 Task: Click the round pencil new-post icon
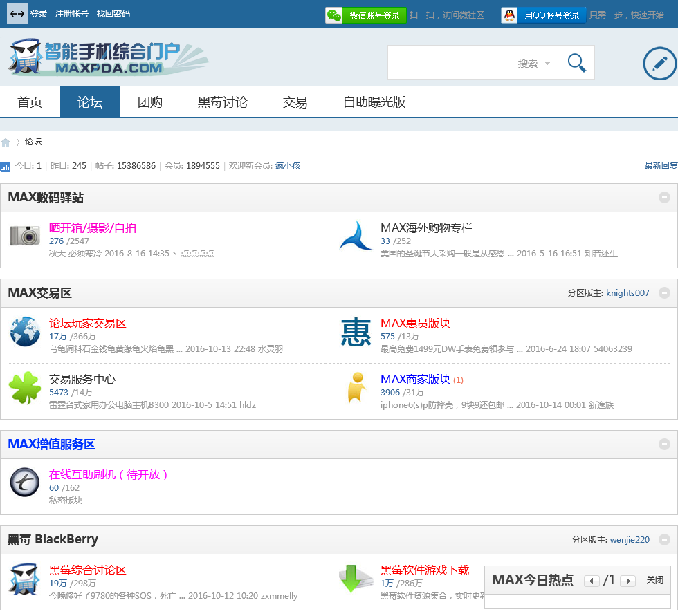[659, 63]
